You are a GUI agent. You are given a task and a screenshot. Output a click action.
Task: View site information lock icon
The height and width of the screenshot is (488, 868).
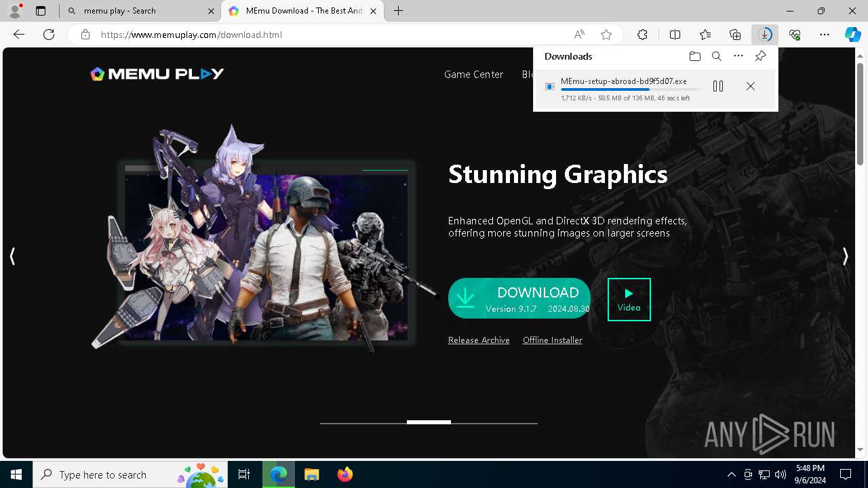(x=85, y=35)
